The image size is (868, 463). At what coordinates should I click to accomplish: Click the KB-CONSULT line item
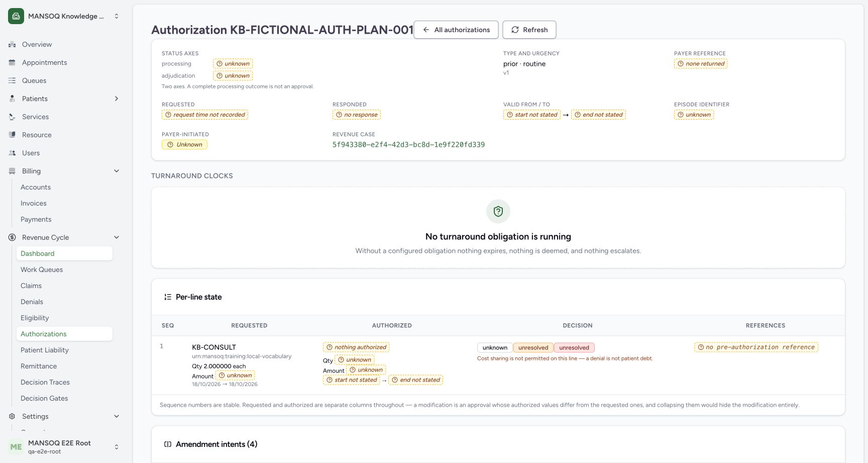tap(214, 347)
